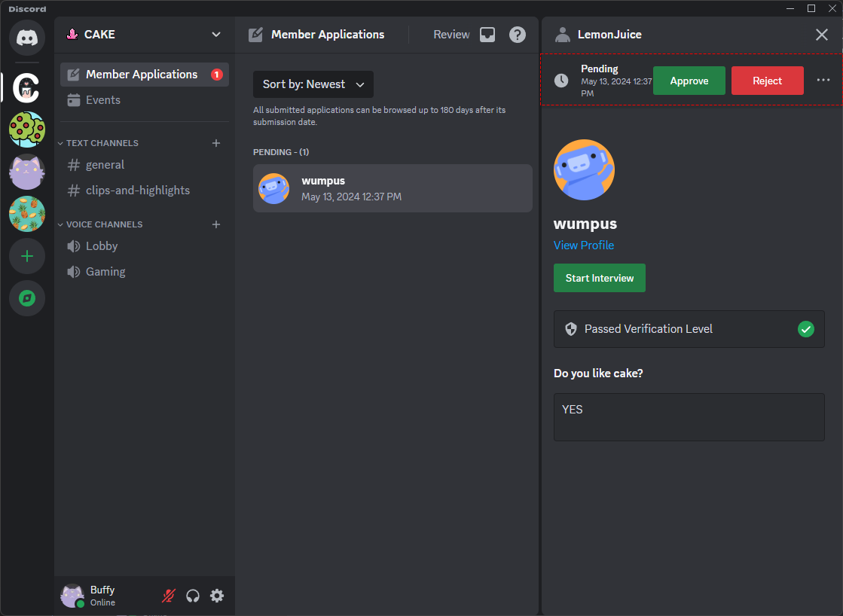
Task: Click Start Interview with wumpus
Action: click(x=599, y=277)
